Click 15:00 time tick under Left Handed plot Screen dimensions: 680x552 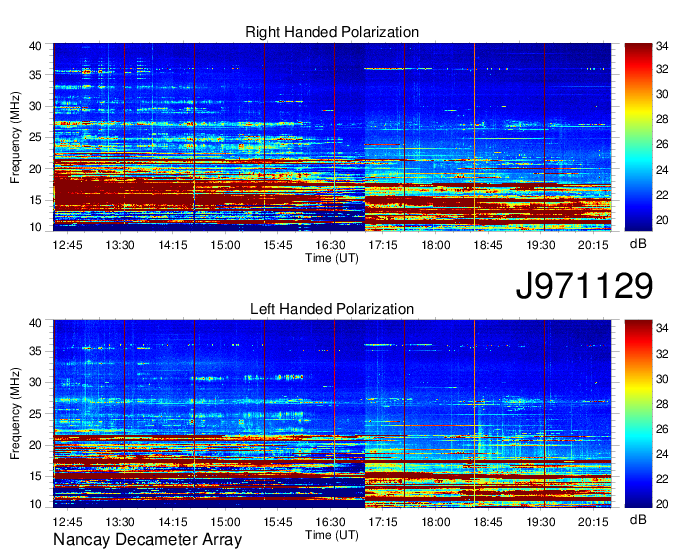(x=226, y=522)
